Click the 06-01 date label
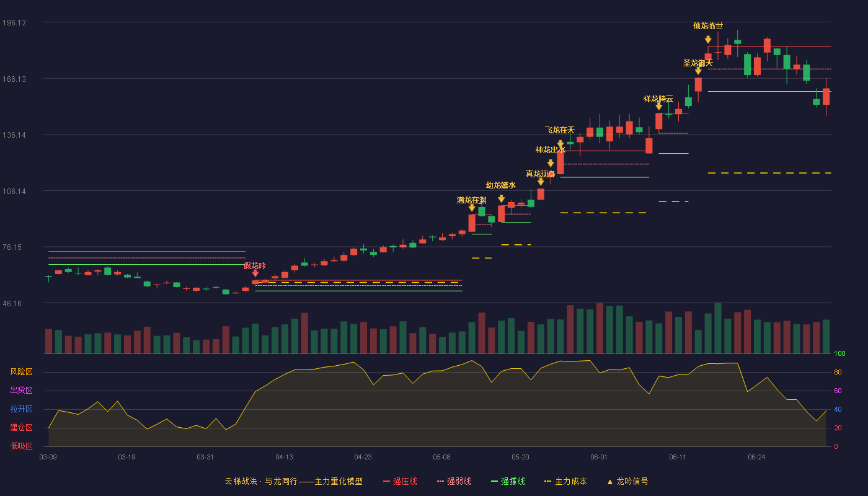The height and width of the screenshot is (496, 868). pyautogui.click(x=599, y=457)
